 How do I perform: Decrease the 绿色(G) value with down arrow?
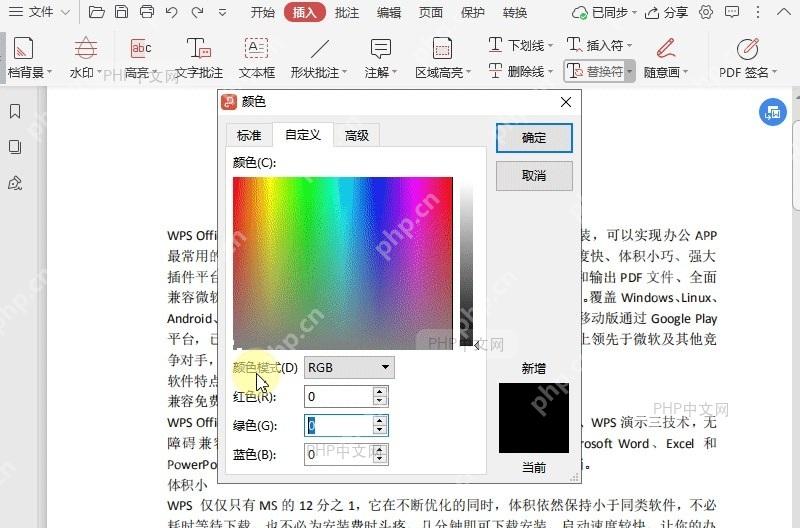pos(379,430)
